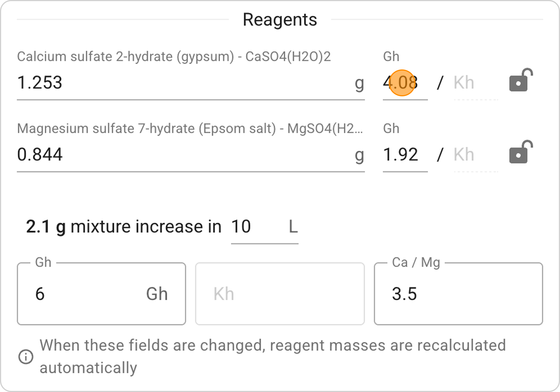
Task: Focus the Calcium sulfate mass field 1.253
Action: click(182, 83)
